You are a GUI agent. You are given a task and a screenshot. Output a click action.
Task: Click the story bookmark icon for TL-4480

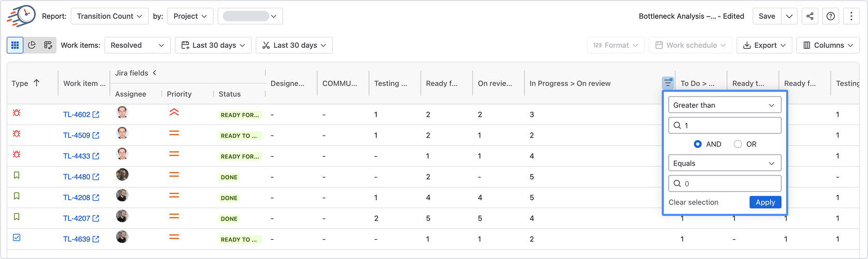point(17,175)
